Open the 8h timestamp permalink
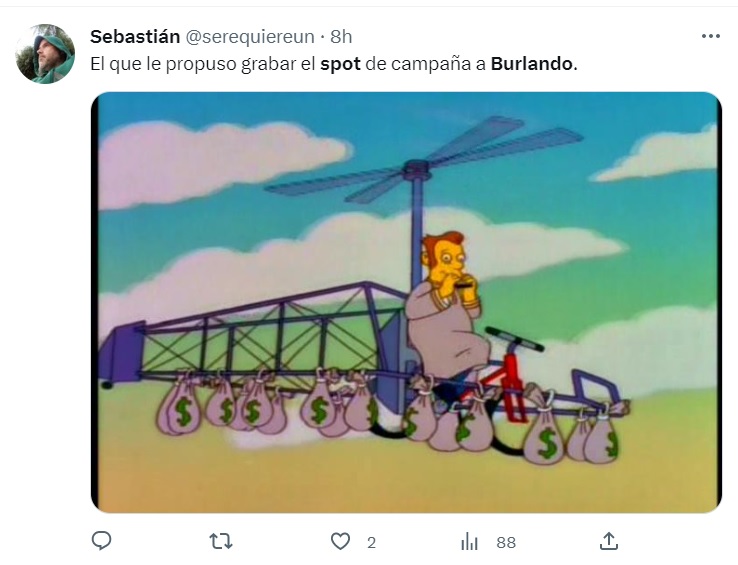 [x=341, y=37]
